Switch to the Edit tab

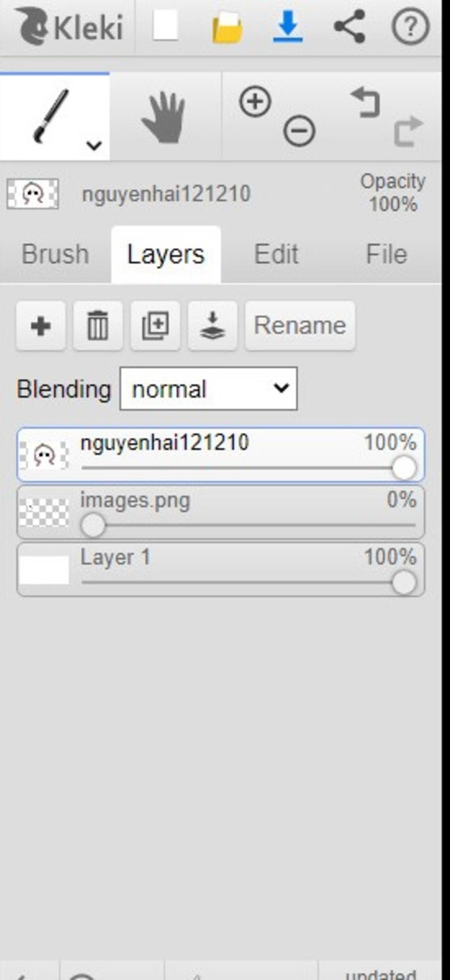click(276, 254)
